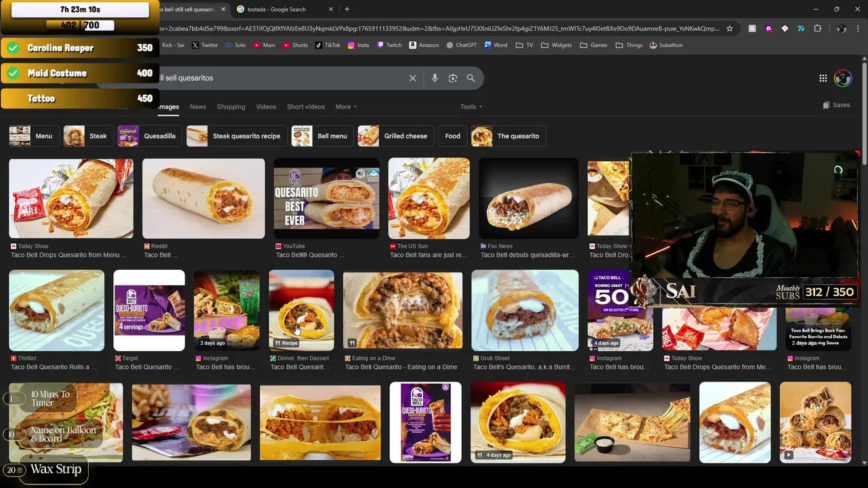The width and height of the screenshot is (868, 488).
Task: Open the TikTok bookmark
Action: point(328,45)
